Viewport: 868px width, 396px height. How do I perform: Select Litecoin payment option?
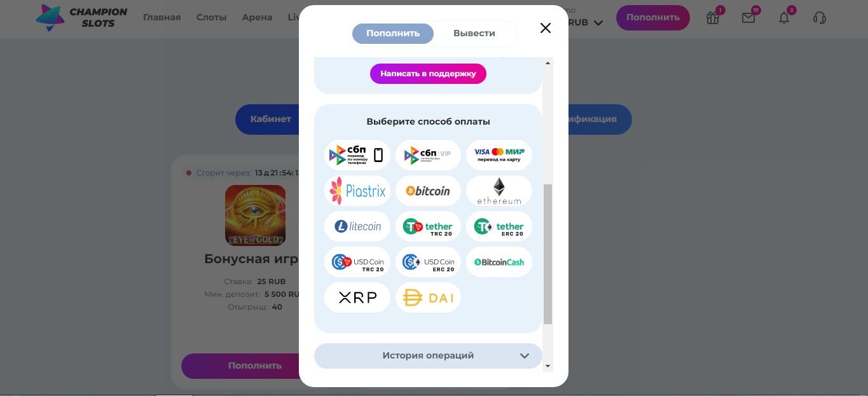click(x=357, y=226)
